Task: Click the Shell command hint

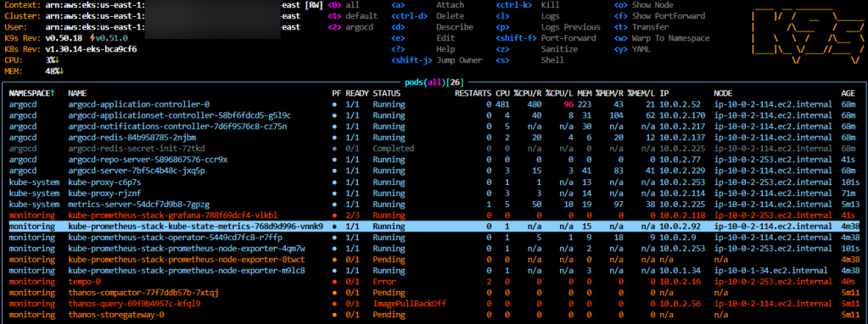Action: (x=529, y=59)
